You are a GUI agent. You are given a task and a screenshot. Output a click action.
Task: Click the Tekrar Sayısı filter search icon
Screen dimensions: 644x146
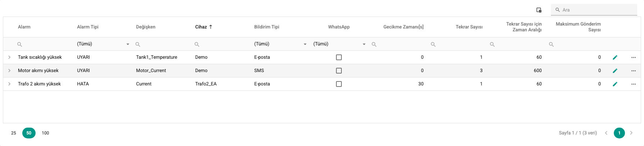coord(433,44)
